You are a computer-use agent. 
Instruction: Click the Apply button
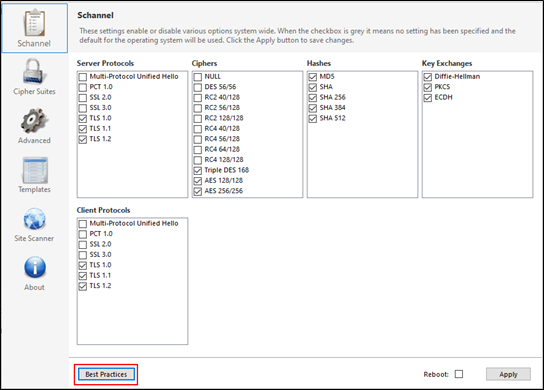point(508,374)
